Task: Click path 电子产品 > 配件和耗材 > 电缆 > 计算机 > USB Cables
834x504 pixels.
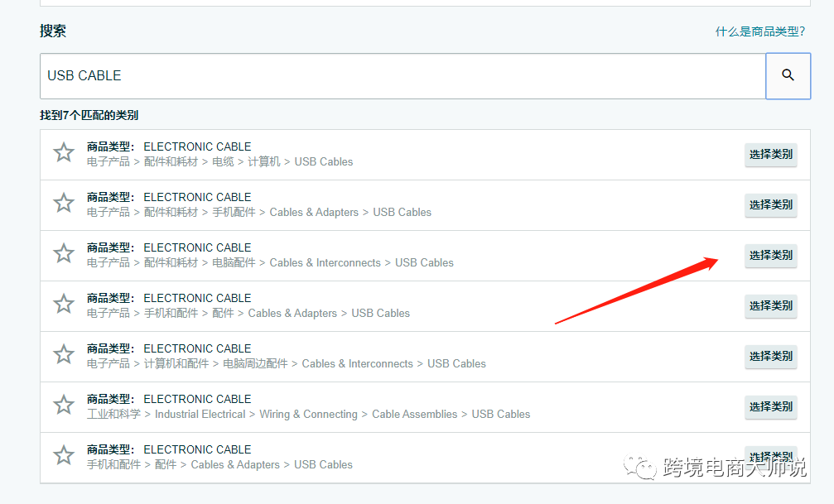Action: [219, 161]
